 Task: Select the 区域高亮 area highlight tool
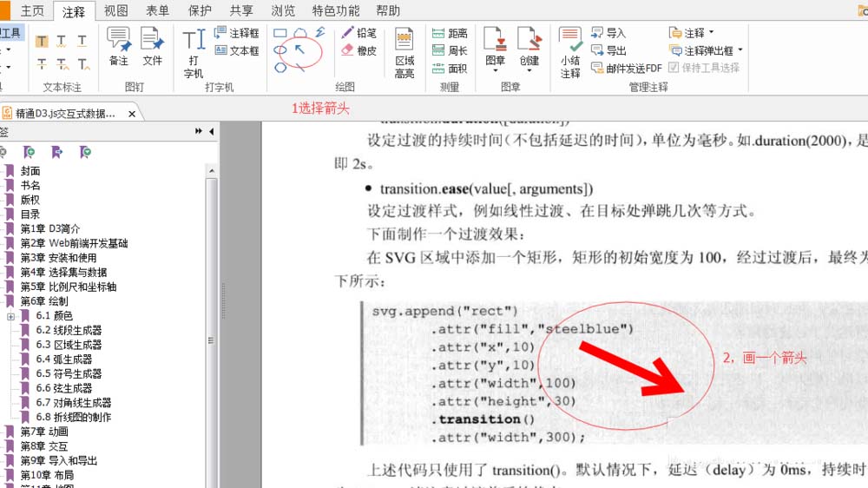[404, 52]
